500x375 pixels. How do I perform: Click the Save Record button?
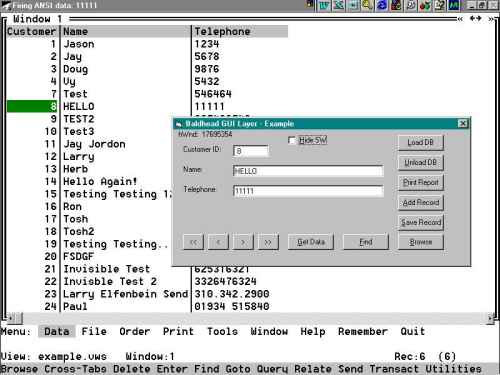421,222
